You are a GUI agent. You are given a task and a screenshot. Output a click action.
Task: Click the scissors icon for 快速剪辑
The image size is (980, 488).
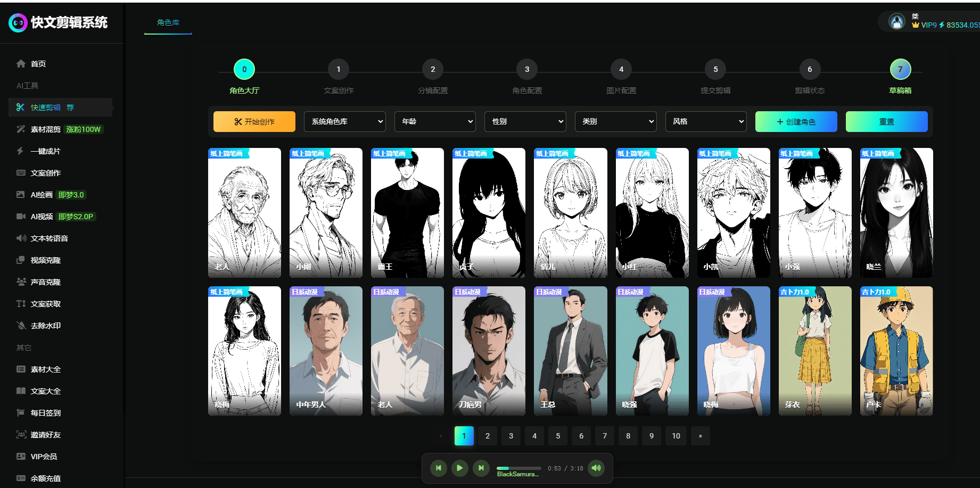[x=21, y=107]
